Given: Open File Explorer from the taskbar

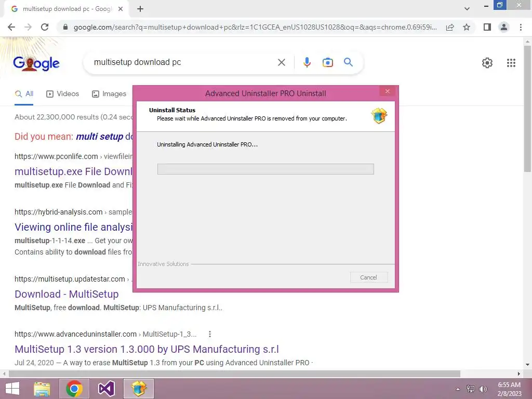Looking at the screenshot, I should (x=42, y=389).
